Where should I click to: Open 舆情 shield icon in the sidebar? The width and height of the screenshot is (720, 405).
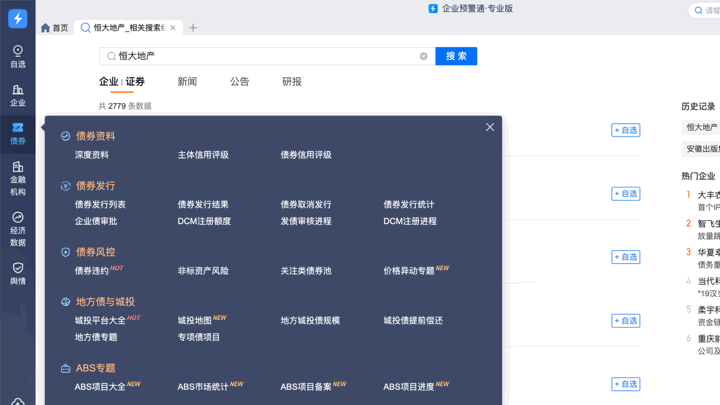click(x=17, y=273)
